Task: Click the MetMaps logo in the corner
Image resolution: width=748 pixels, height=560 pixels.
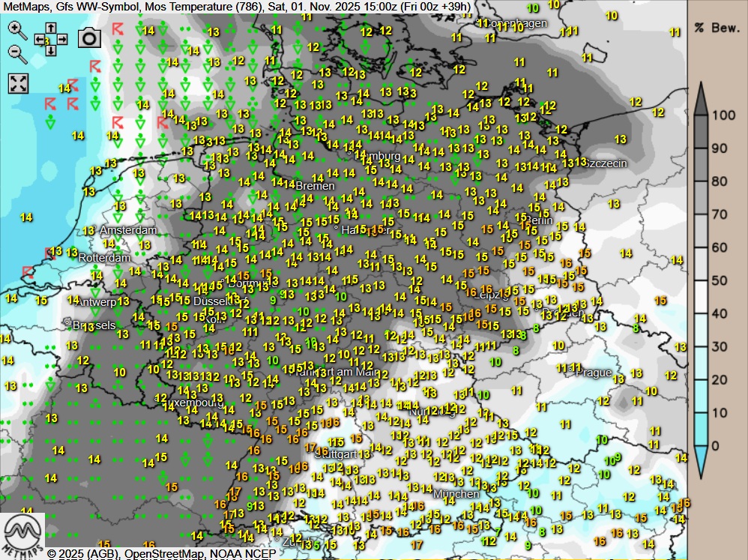Action: [x=22, y=535]
